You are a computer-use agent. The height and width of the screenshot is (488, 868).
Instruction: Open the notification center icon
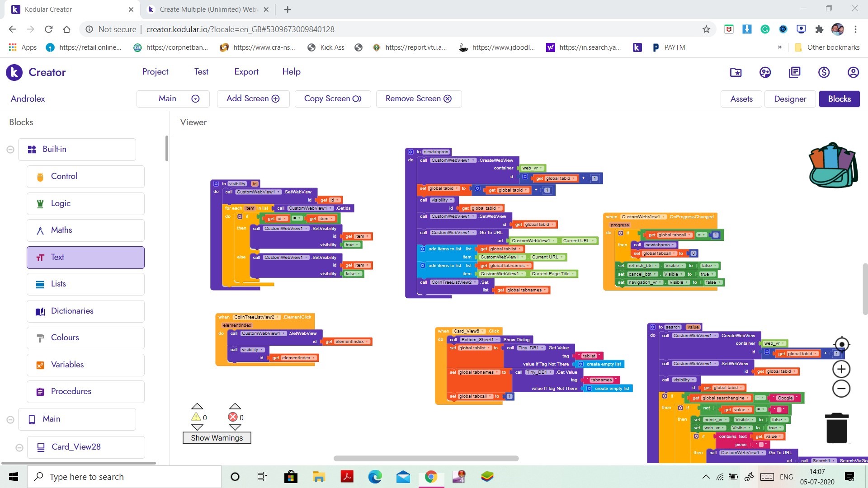pyautogui.click(x=849, y=477)
